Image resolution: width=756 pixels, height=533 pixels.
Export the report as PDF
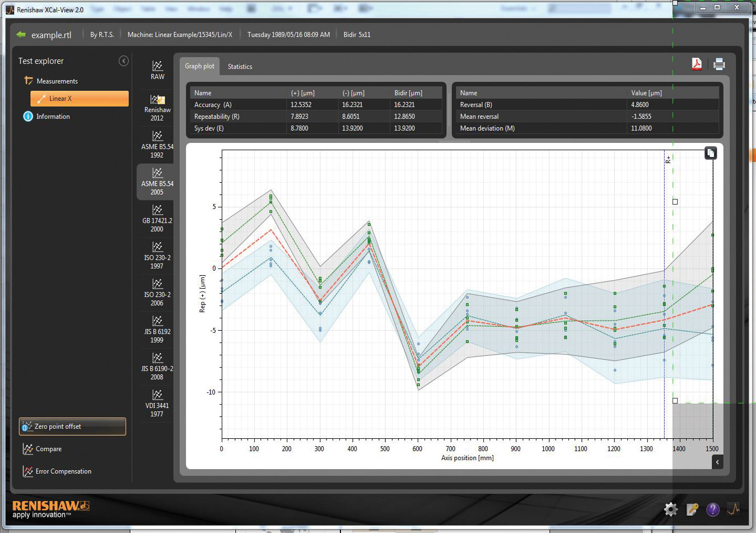pyautogui.click(x=697, y=64)
